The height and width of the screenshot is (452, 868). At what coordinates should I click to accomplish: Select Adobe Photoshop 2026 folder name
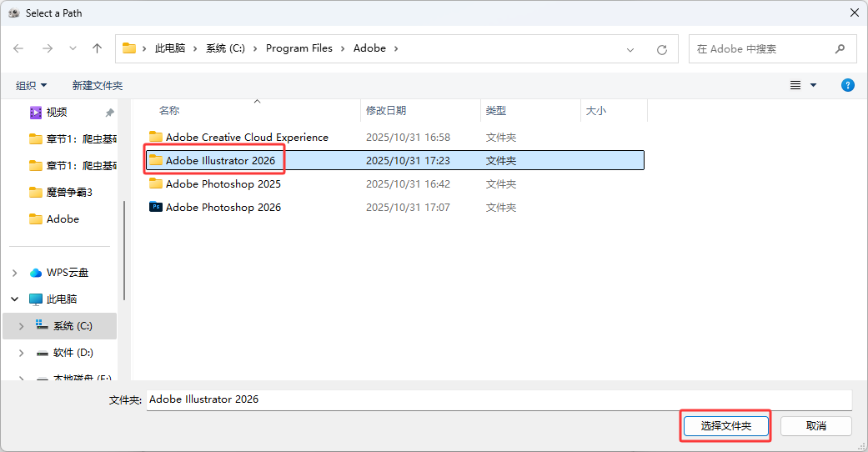pyautogui.click(x=223, y=207)
